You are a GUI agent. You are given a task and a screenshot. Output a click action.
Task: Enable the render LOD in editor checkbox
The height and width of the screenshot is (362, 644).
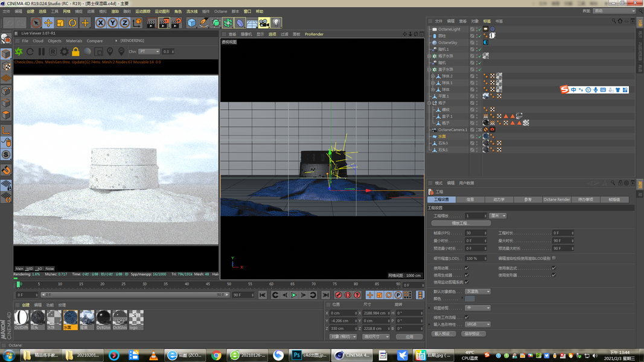(x=554, y=258)
